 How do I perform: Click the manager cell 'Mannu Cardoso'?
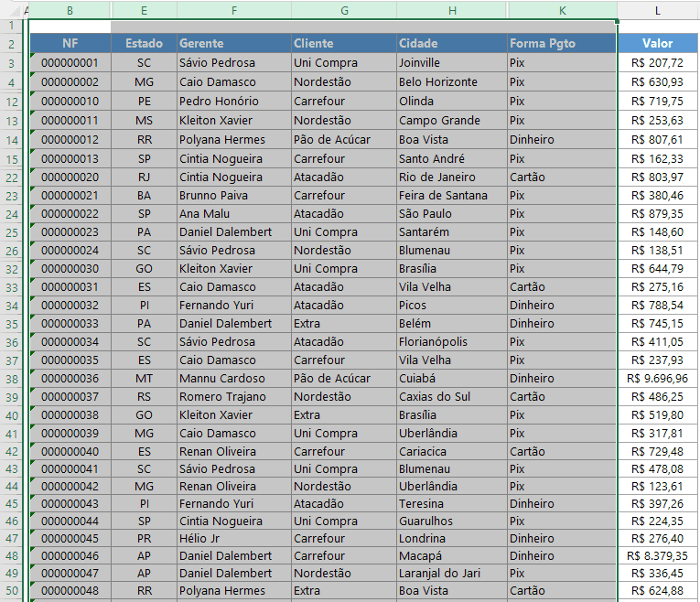234,378
